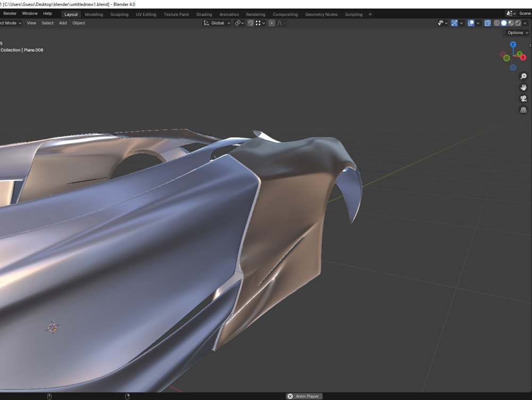Click the 3D cursor in viewport
This screenshot has height=400, width=532.
coord(52,328)
